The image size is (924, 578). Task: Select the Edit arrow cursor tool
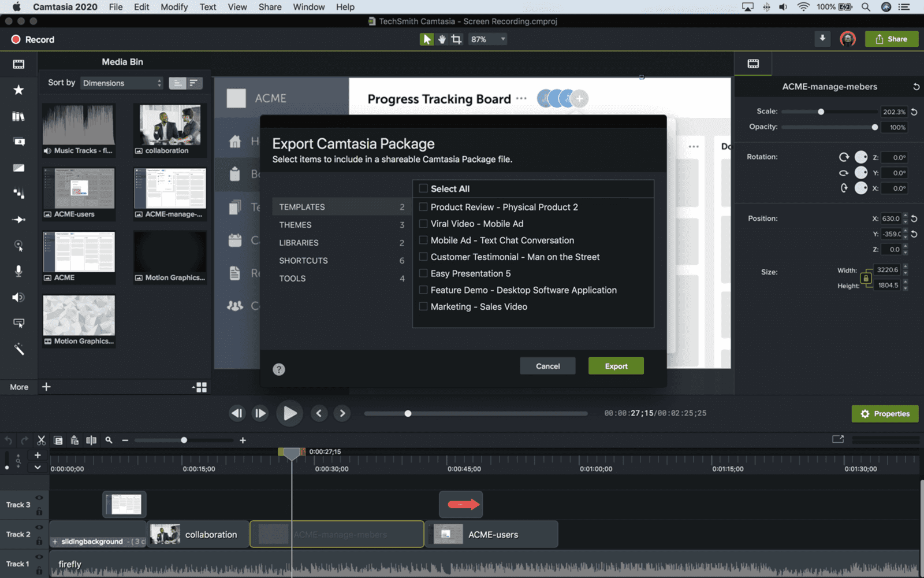[426, 39]
